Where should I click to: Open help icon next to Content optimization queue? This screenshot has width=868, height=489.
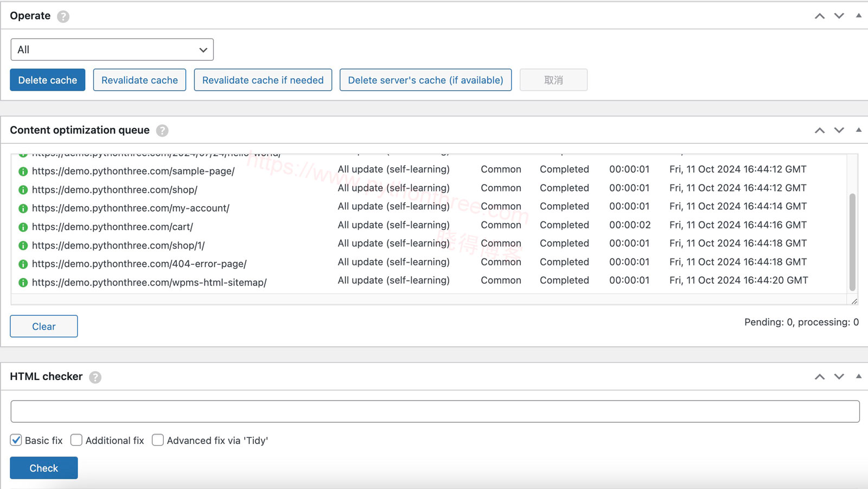[x=162, y=130]
